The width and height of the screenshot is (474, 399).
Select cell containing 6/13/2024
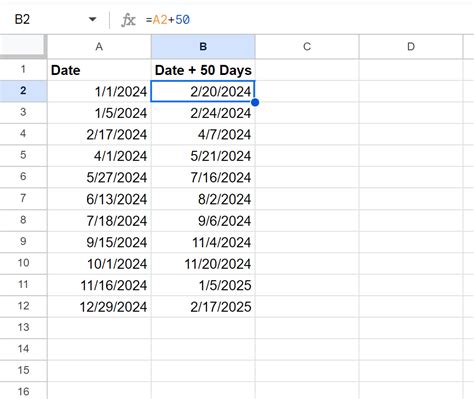pyautogui.click(x=99, y=199)
